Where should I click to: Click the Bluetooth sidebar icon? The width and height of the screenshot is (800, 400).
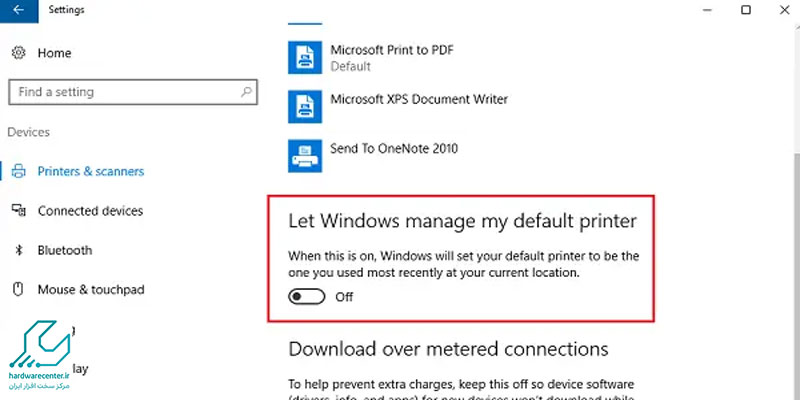pyautogui.click(x=18, y=250)
